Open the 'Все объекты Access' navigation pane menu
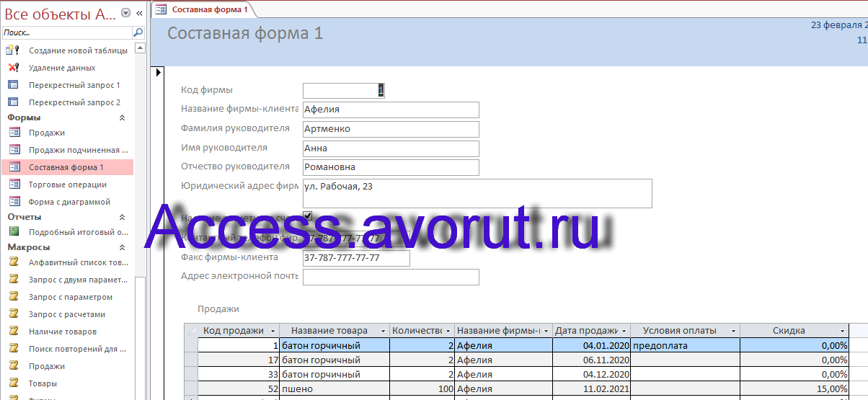The image size is (868, 400). pyautogui.click(x=126, y=13)
